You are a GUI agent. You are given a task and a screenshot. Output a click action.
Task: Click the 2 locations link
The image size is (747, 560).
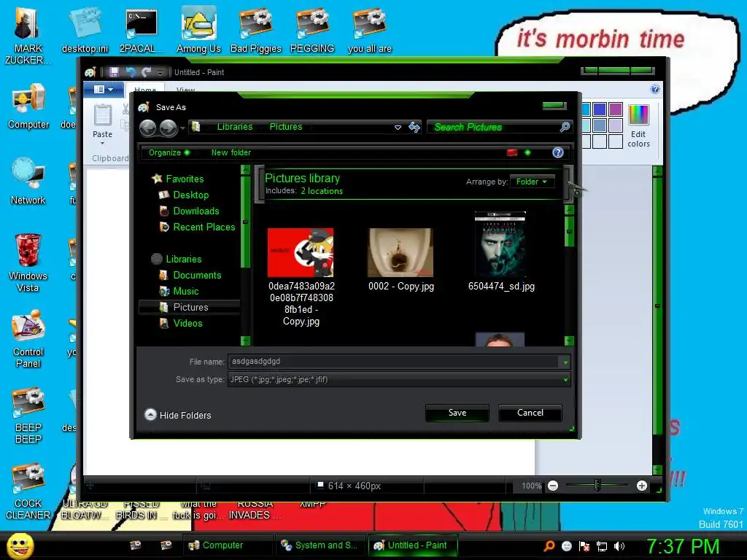point(322,191)
